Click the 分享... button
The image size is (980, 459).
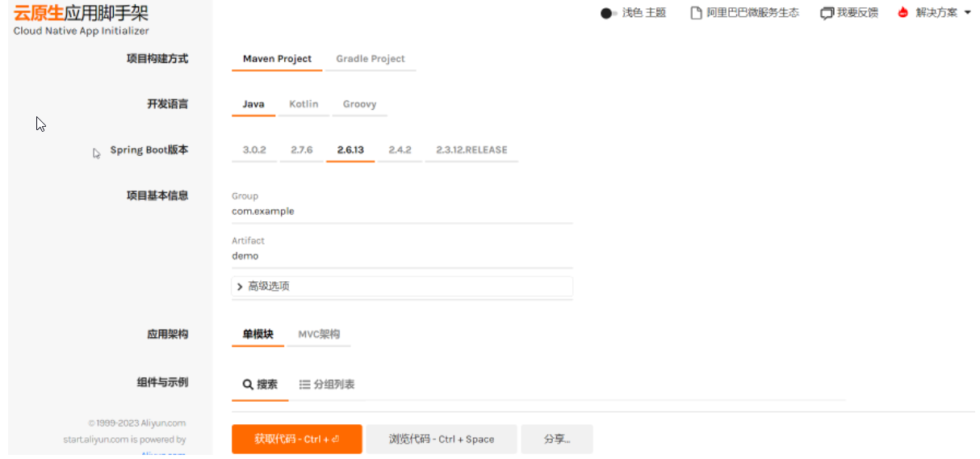pyautogui.click(x=557, y=439)
